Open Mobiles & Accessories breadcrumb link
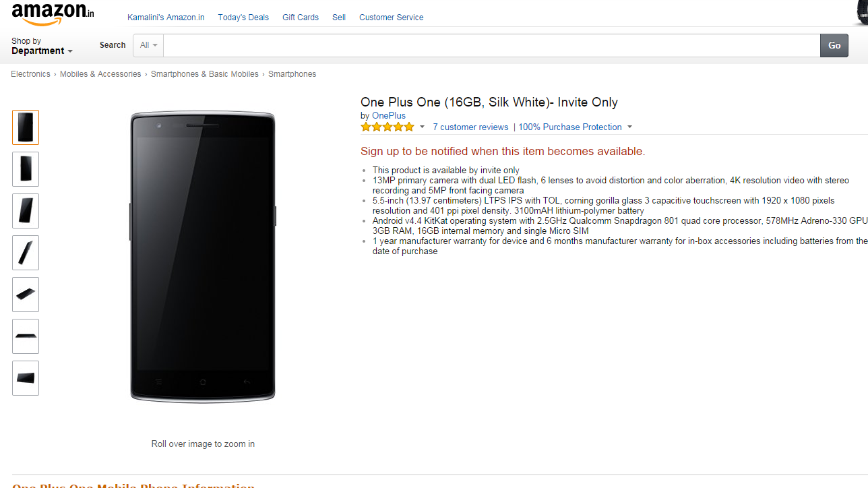The width and height of the screenshot is (868, 488). (x=100, y=74)
